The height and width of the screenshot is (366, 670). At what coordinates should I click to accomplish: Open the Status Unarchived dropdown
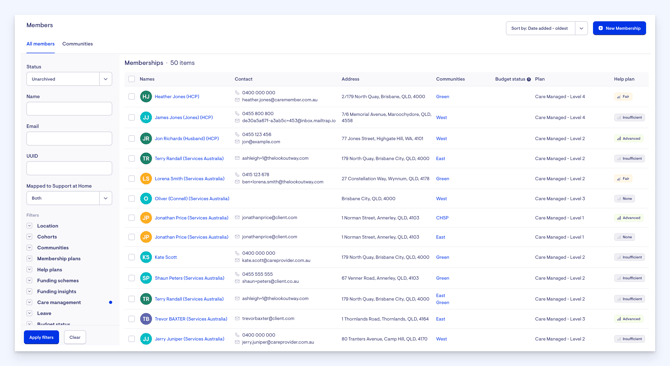tap(69, 79)
